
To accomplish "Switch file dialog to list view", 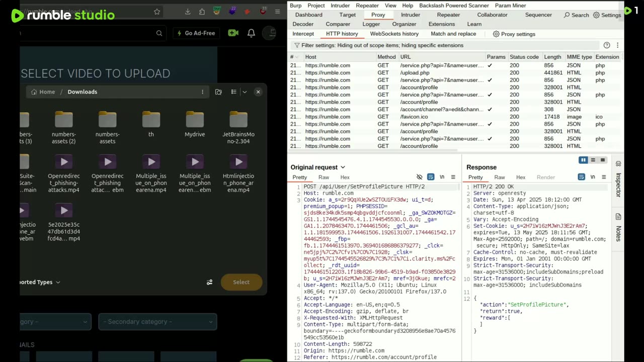I will click(x=233, y=92).
